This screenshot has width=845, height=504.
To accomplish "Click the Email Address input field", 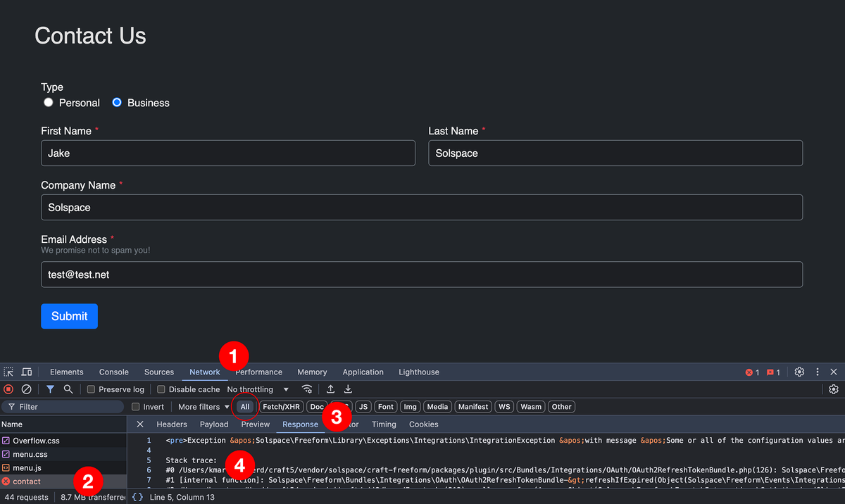I will (x=422, y=275).
